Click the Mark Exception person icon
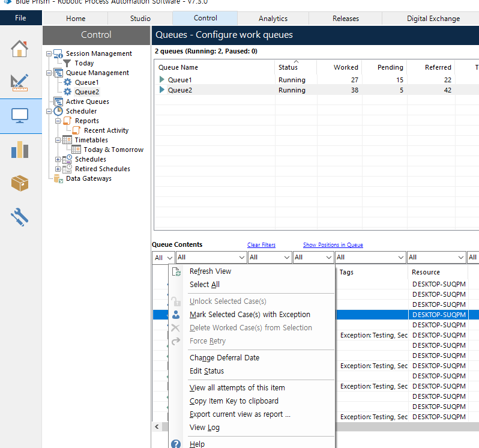The width and height of the screenshot is (479, 448). pos(176,315)
